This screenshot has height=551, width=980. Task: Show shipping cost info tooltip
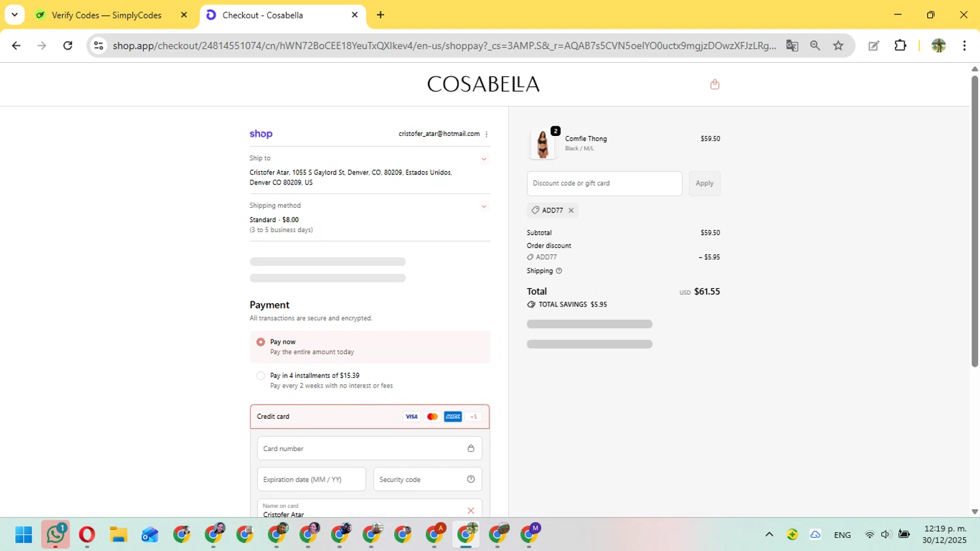click(559, 271)
